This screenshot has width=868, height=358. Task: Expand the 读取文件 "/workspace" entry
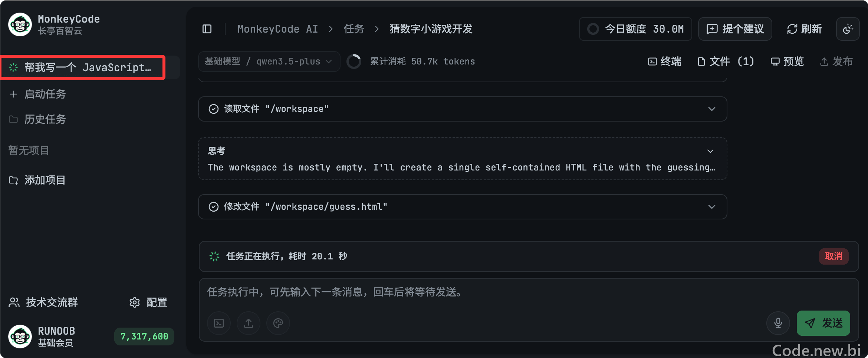tap(463, 109)
